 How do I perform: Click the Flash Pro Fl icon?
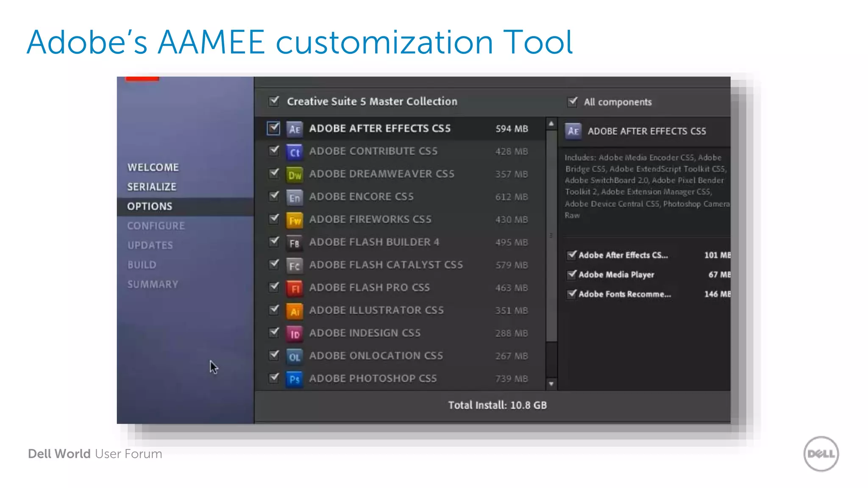295,288
